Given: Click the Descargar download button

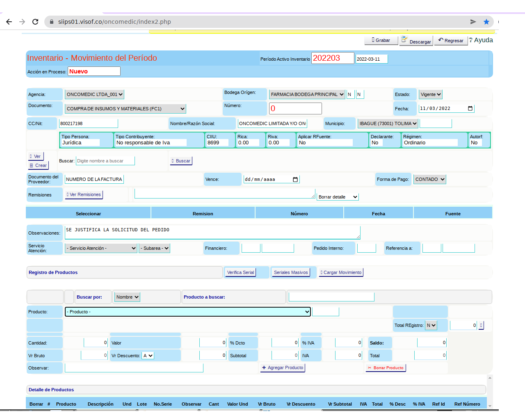Looking at the screenshot, I should tap(416, 41).
